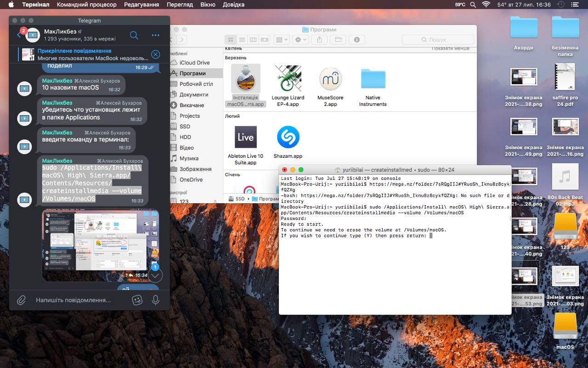This screenshot has height=368, width=588.
Task: Select Музика in Finder sidebar
Action: pos(189,158)
